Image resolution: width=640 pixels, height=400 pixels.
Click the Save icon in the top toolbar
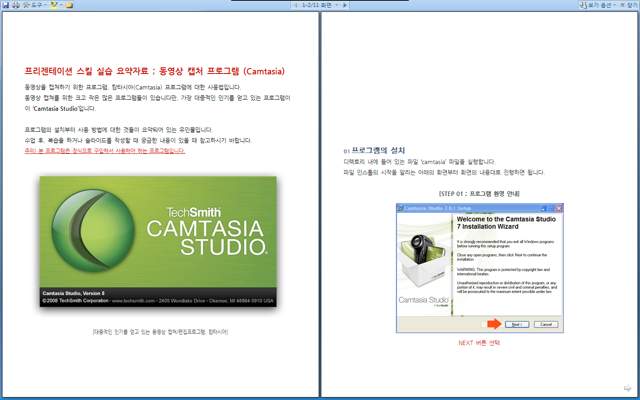5,5
